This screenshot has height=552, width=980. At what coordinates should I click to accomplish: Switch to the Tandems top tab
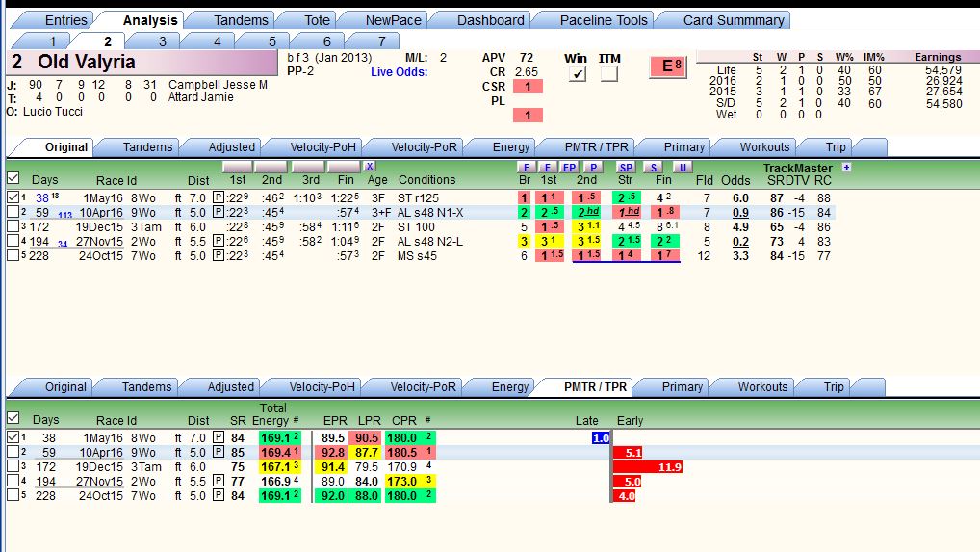click(241, 20)
